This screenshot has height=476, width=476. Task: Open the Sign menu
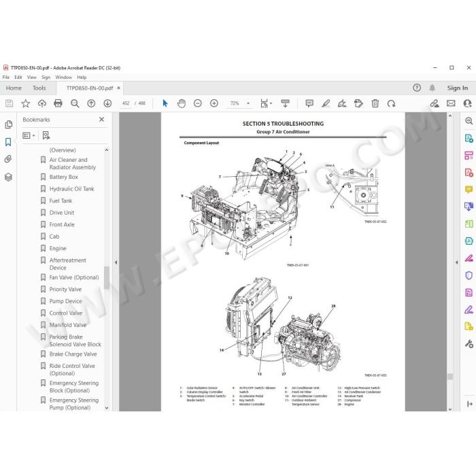[46, 78]
